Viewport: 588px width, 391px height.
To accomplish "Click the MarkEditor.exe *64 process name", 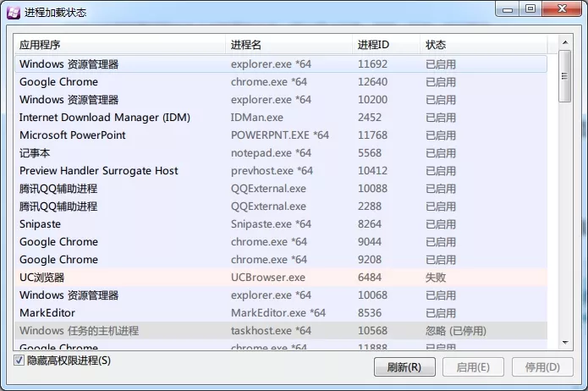I will (x=278, y=313).
